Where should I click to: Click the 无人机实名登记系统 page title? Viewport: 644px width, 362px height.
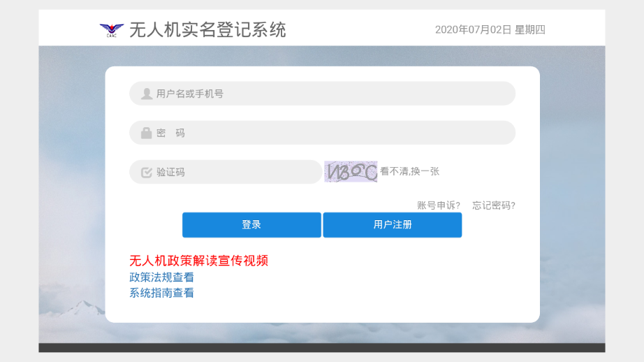click(207, 30)
